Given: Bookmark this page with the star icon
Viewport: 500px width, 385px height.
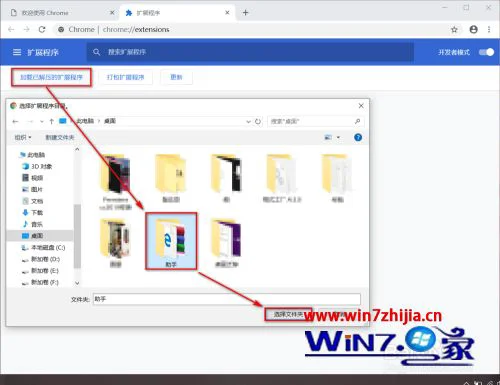Looking at the screenshot, I should (x=454, y=30).
